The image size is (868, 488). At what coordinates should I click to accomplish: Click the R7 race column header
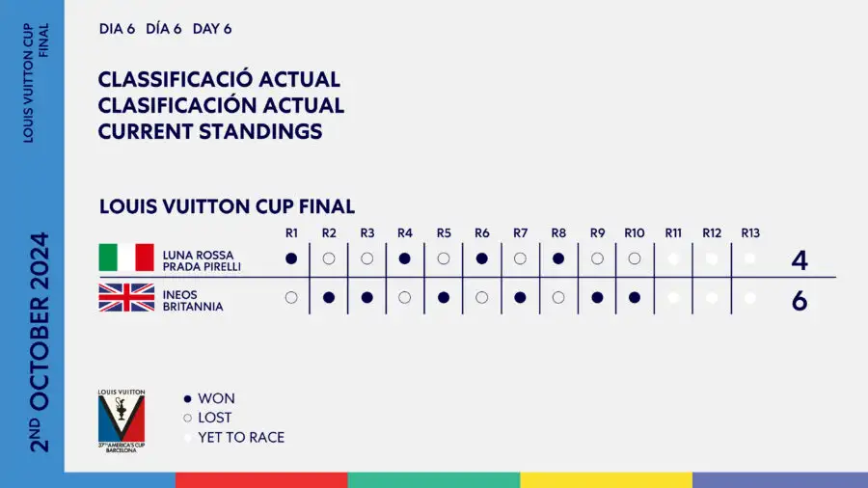[x=520, y=233]
